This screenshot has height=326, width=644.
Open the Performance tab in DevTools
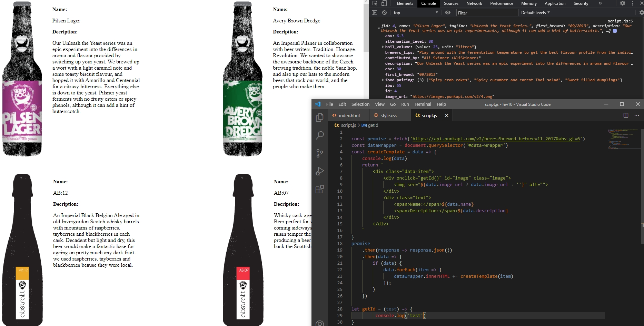tap(502, 3)
